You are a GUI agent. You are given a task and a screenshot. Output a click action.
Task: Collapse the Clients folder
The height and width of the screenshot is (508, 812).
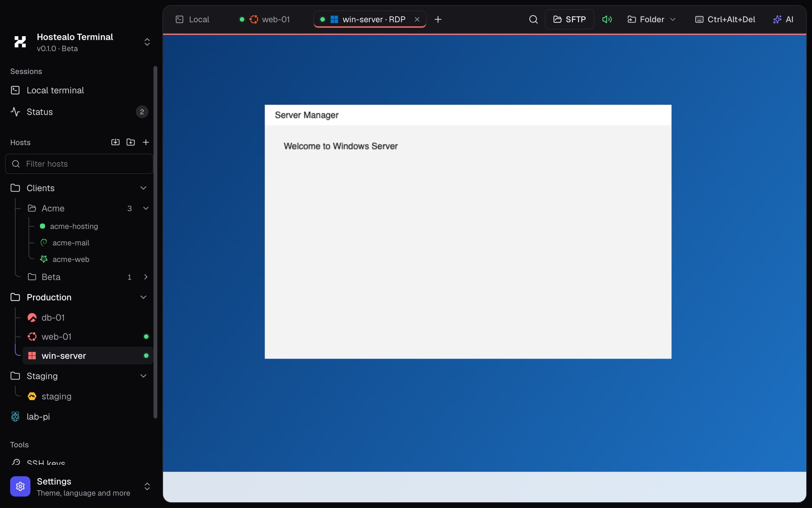143,188
